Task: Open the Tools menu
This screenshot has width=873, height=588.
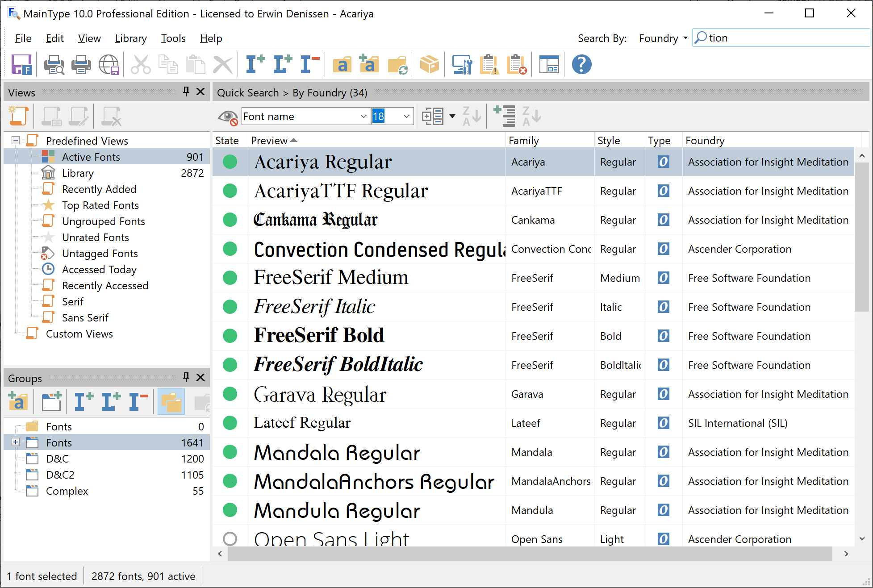Action: [x=173, y=38]
